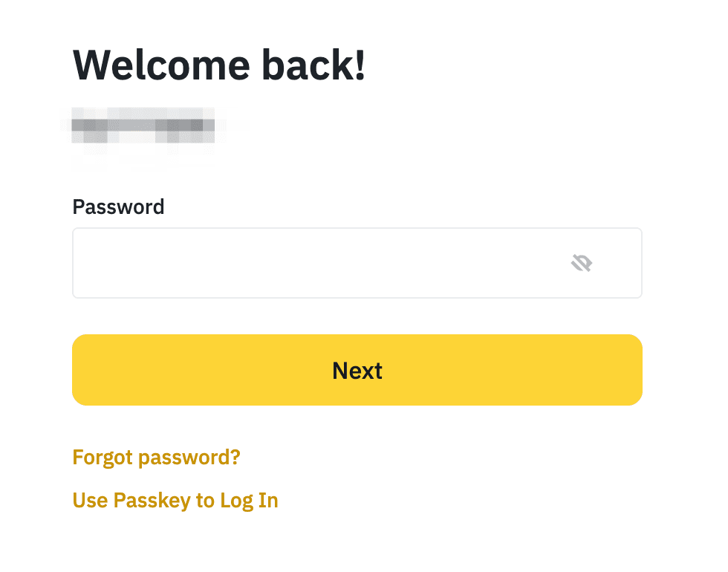Click the Next button
This screenshot has width=728, height=572.
(x=357, y=370)
